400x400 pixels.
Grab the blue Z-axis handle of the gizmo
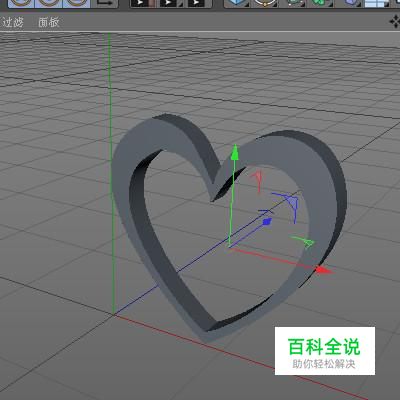point(267,222)
